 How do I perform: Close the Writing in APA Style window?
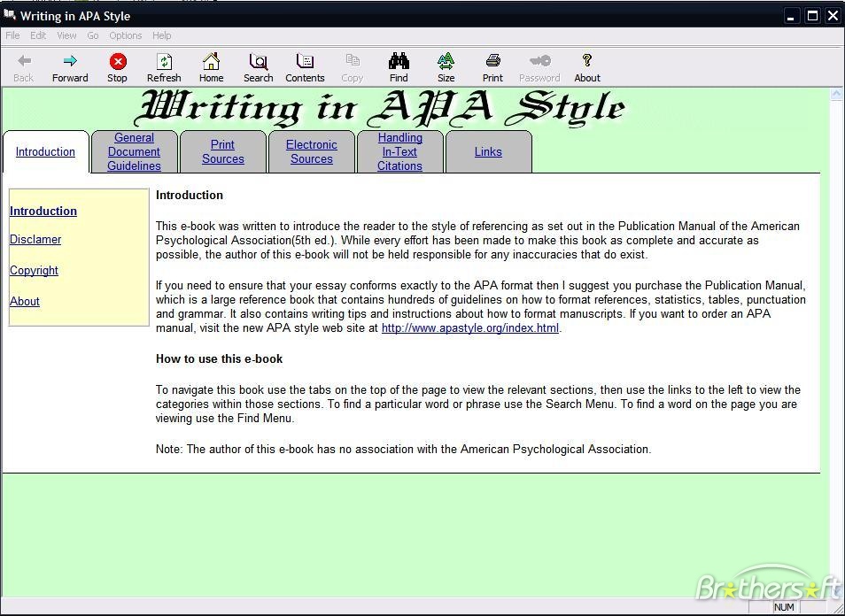[x=833, y=16]
